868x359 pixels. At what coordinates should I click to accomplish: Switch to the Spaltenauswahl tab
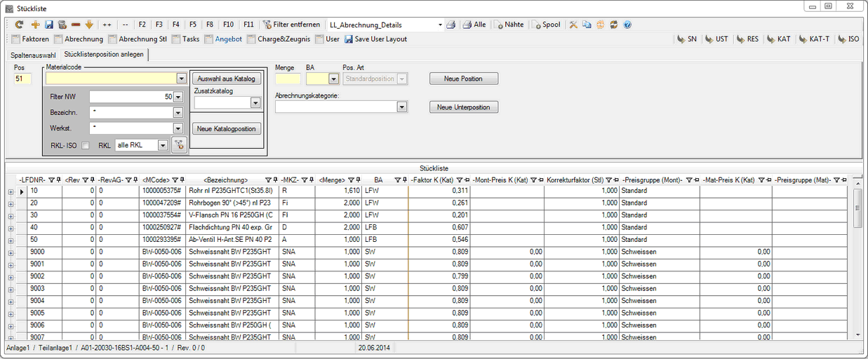click(x=32, y=54)
